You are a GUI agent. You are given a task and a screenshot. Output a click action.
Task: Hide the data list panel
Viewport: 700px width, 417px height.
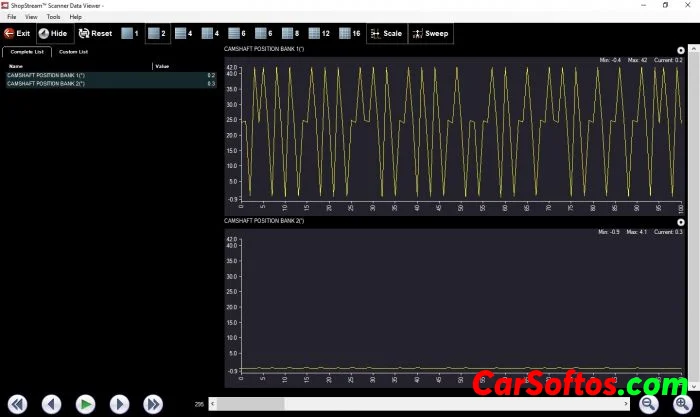[53, 33]
